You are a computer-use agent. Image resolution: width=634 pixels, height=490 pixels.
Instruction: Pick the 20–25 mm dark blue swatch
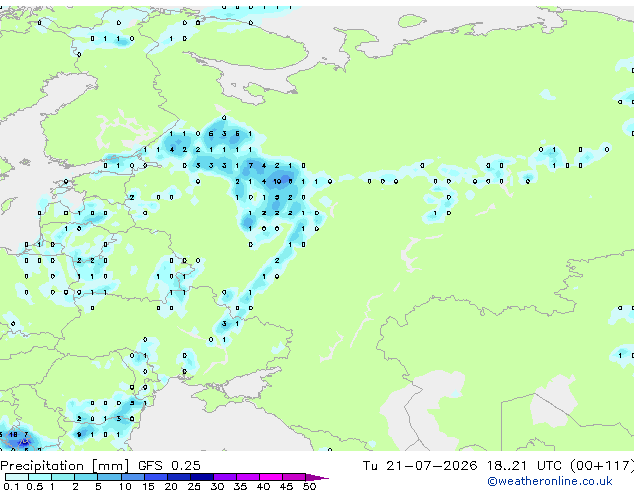point(179,477)
